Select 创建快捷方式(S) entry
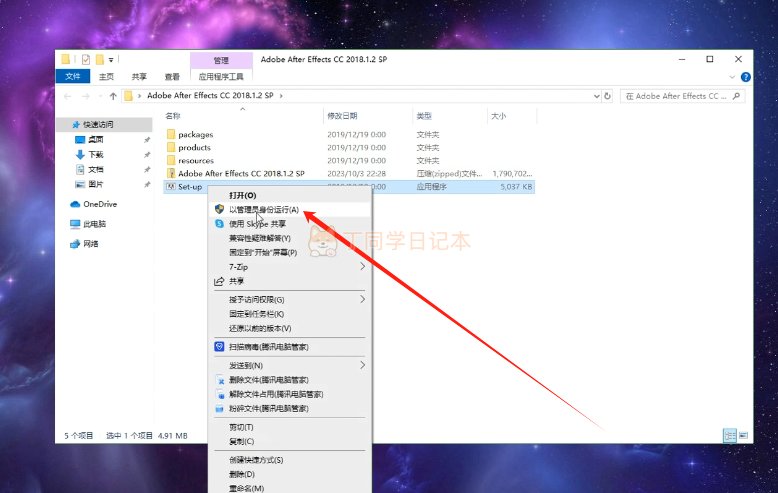This screenshot has height=493, width=778. point(290,460)
